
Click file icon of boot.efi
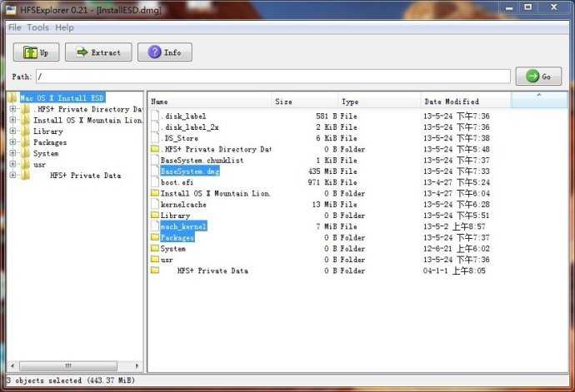point(155,181)
